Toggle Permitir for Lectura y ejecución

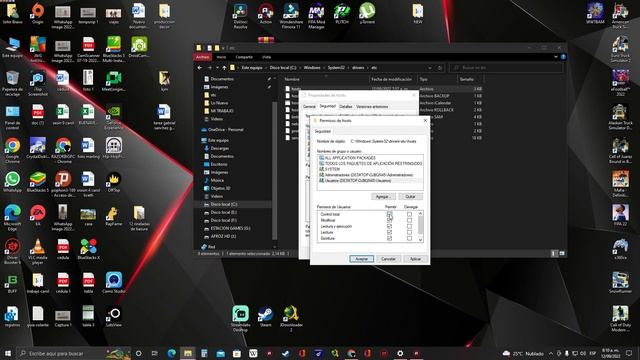pyautogui.click(x=389, y=226)
